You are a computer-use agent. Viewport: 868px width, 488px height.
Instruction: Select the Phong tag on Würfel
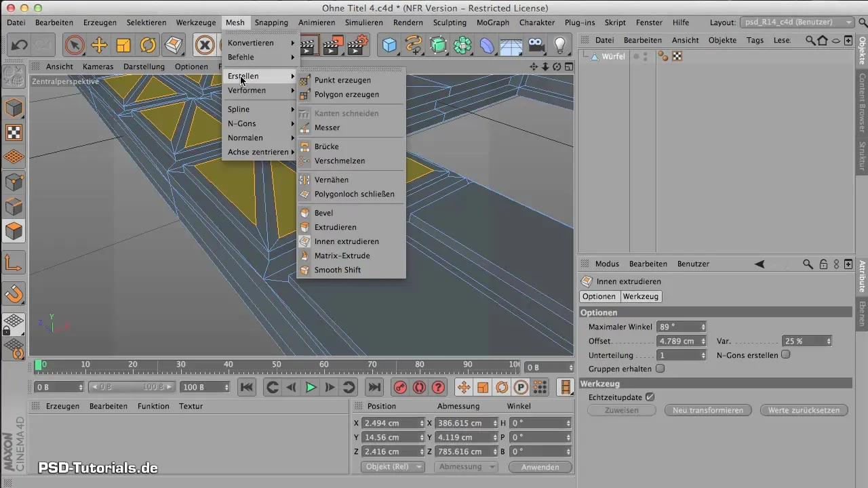pyautogui.click(x=664, y=56)
